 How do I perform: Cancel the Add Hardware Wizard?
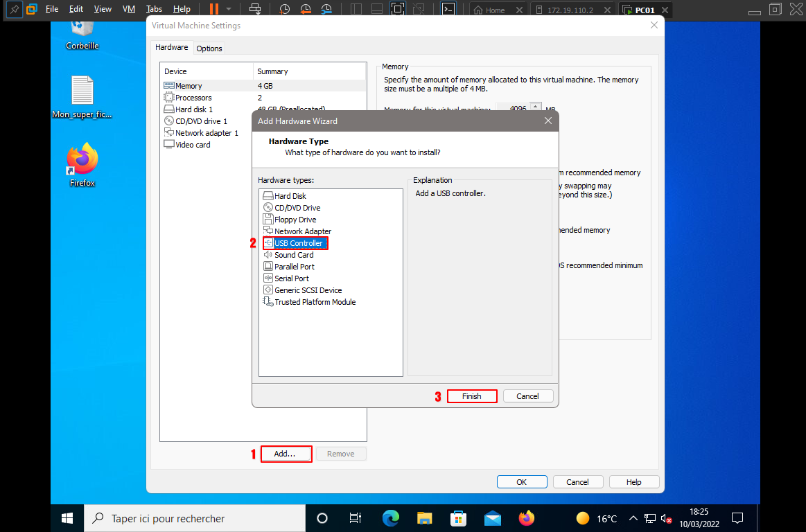click(527, 396)
